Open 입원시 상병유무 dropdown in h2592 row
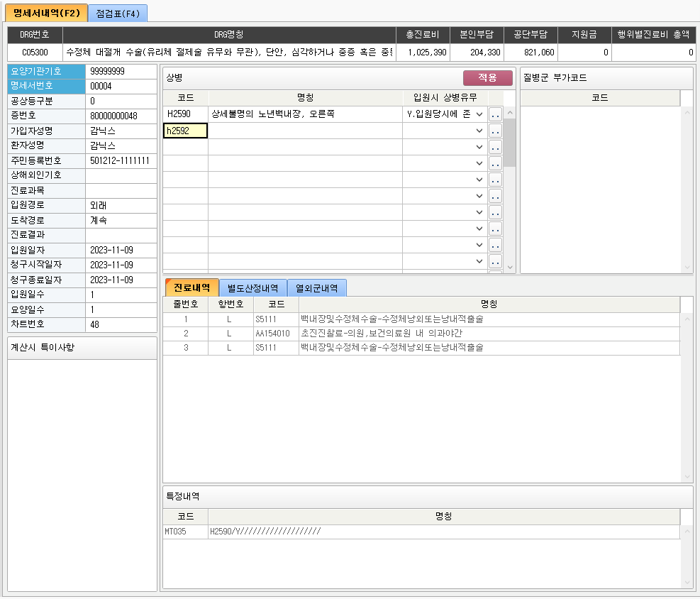This screenshot has height=599, width=700. point(480,131)
